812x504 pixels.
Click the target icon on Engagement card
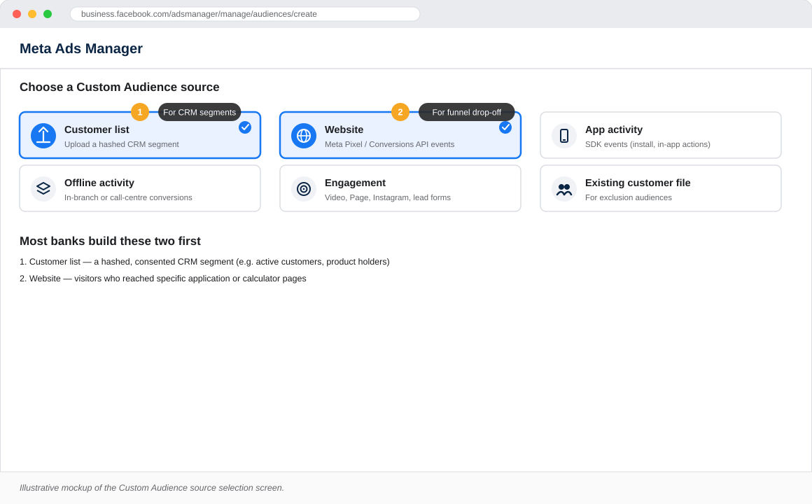tap(304, 188)
